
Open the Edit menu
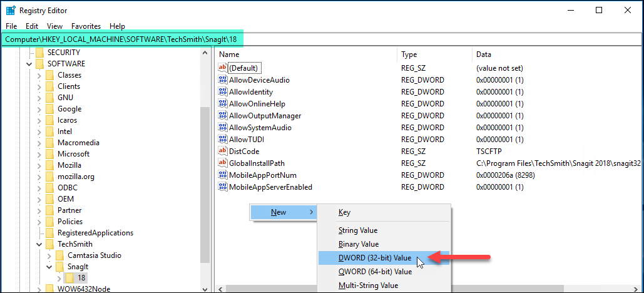tap(32, 26)
